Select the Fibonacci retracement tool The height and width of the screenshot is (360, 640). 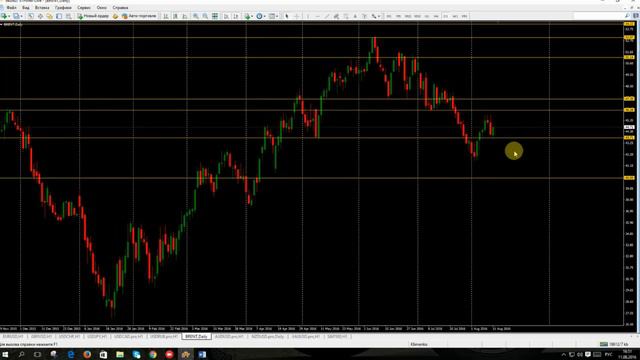click(346, 16)
